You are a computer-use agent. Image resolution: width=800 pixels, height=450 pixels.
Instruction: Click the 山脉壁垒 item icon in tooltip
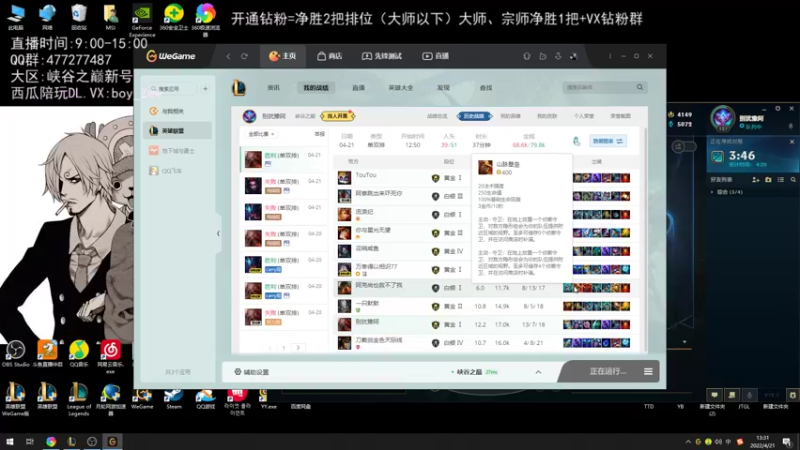(x=485, y=167)
